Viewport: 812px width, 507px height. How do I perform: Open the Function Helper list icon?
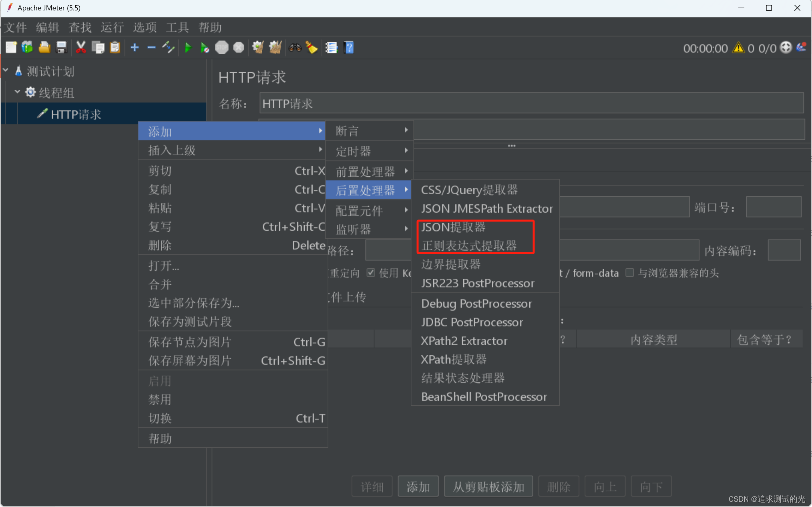331,48
